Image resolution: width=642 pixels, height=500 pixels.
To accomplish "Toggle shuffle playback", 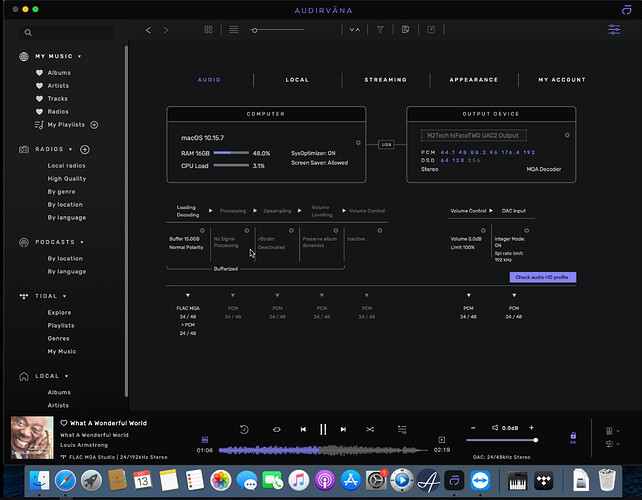I will tap(370, 429).
